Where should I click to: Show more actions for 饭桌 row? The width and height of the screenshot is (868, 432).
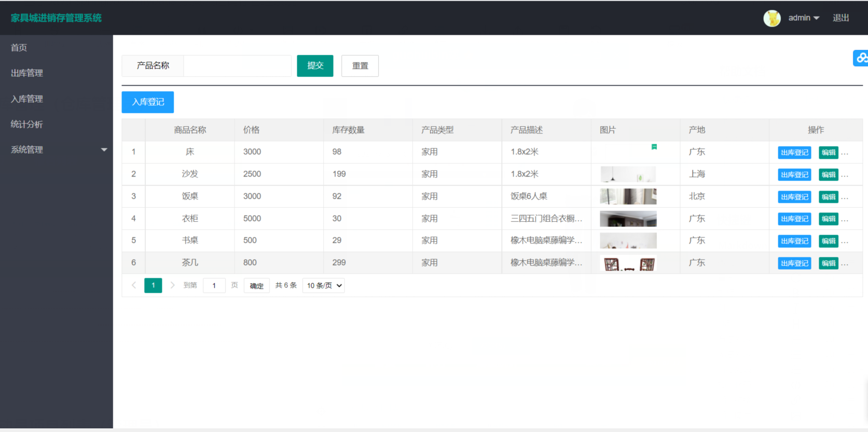[845, 198]
